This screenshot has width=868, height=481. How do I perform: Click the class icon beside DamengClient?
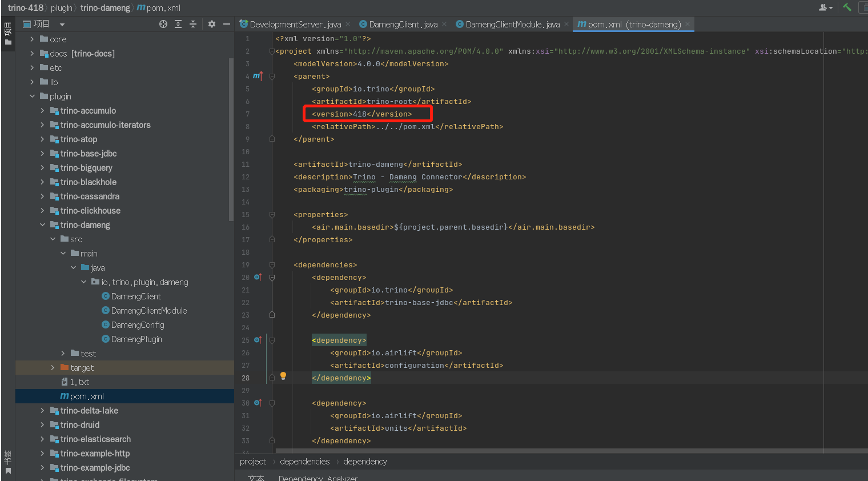pyautogui.click(x=106, y=296)
